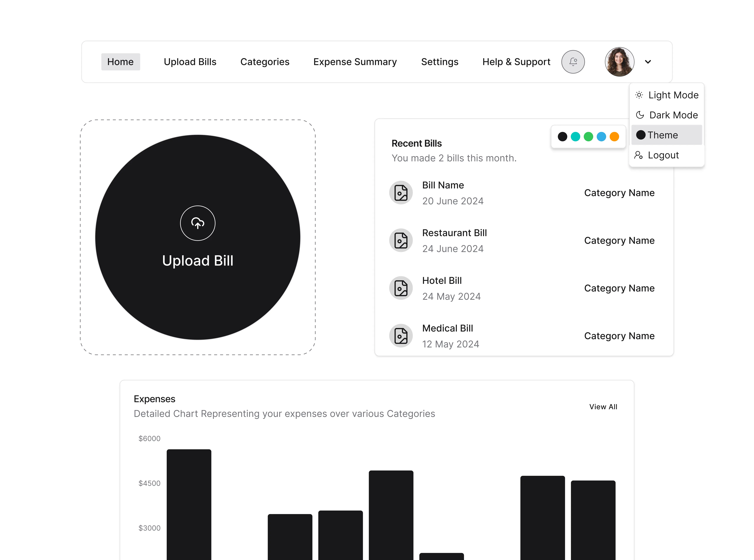Click the Bill Name file icon

(401, 193)
